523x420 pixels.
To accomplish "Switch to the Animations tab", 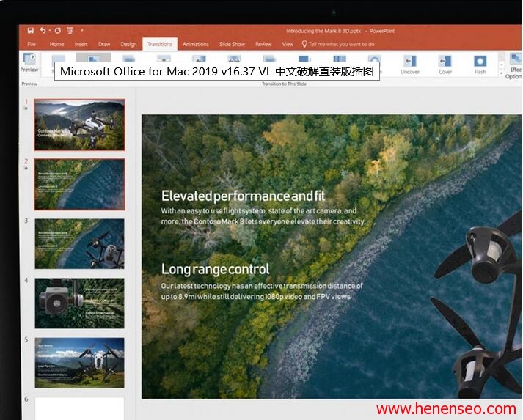I will click(x=195, y=44).
